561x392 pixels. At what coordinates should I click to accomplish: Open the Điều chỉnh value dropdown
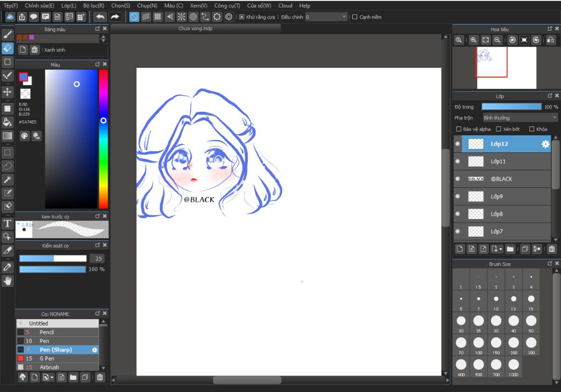click(x=327, y=17)
